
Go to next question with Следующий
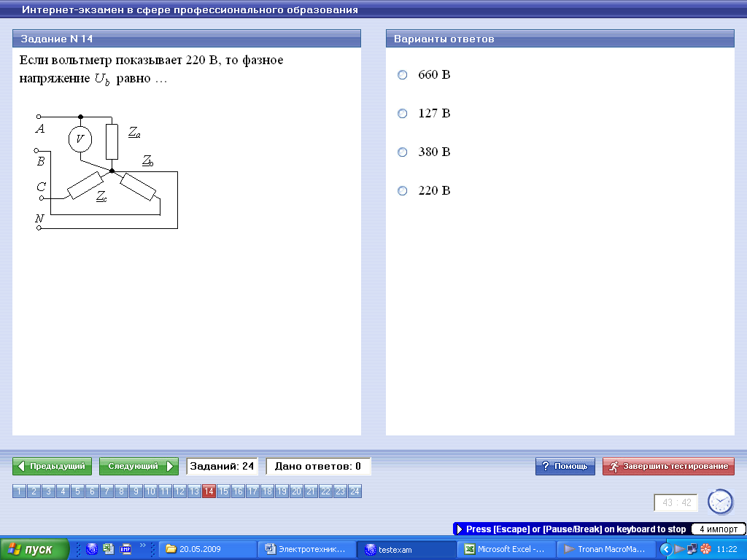(x=139, y=466)
